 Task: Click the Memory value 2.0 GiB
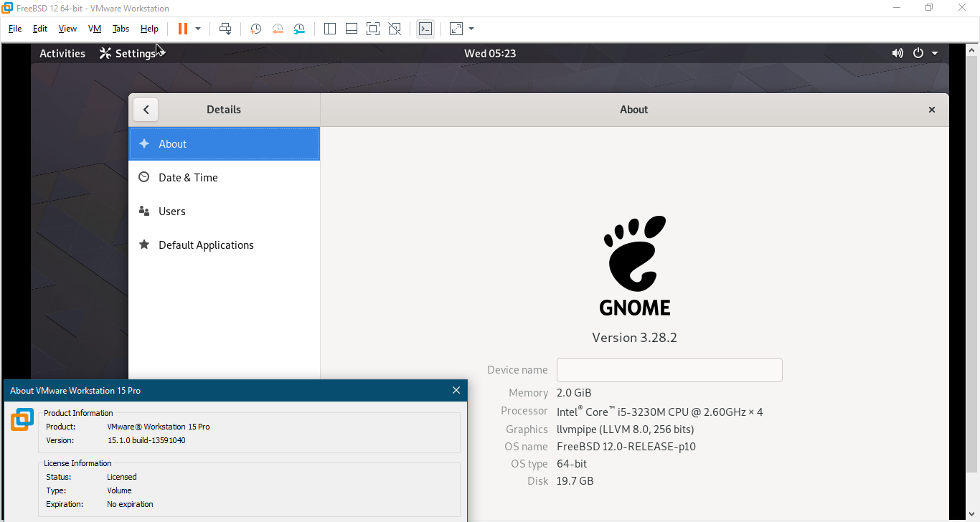[574, 393]
